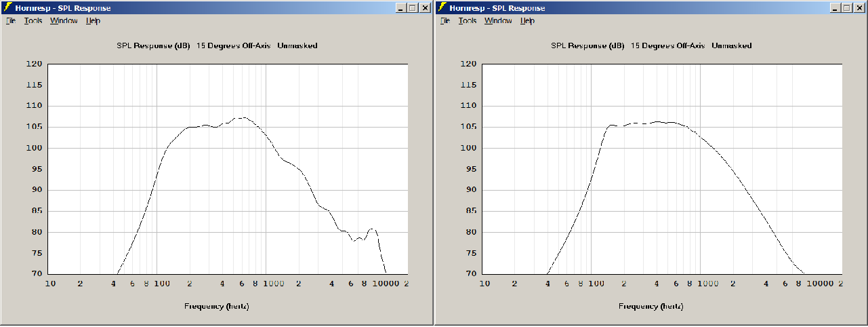Image resolution: width=868 pixels, height=327 pixels.
Task: Minimize the right Hornresp window
Action: [835, 8]
